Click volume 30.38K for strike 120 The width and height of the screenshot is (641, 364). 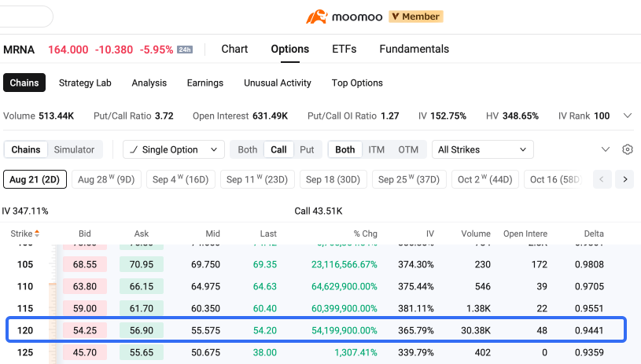(x=476, y=330)
